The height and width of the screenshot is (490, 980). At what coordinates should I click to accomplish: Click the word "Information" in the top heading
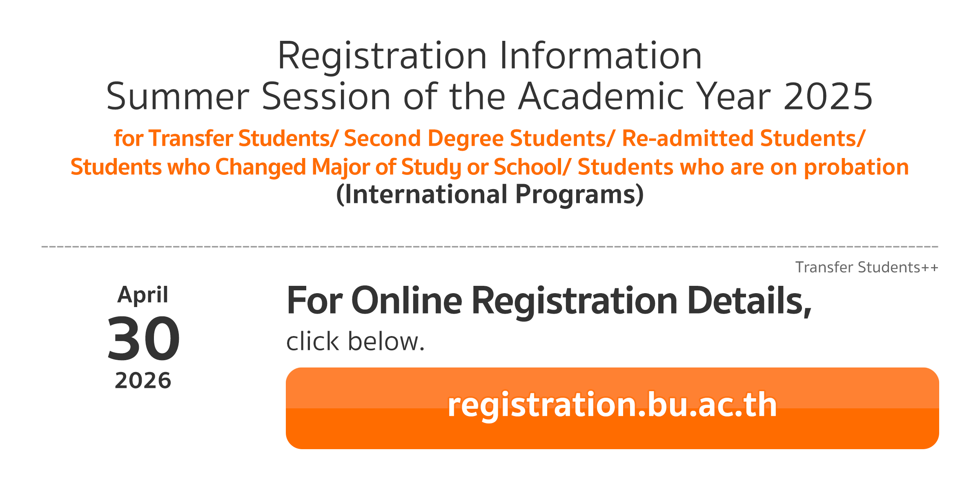600,56
